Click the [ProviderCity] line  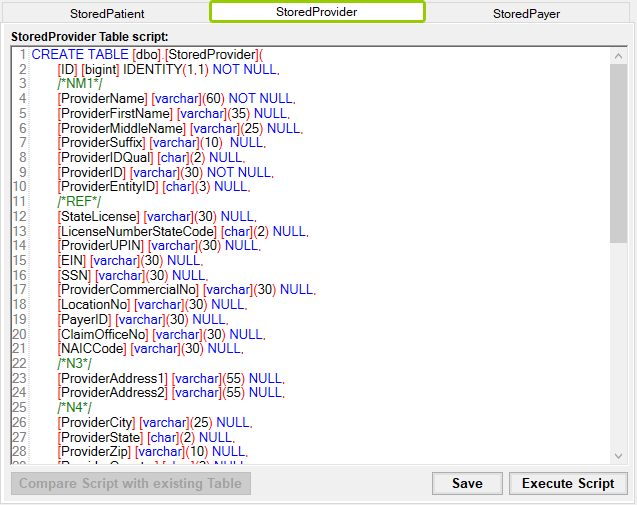[x=155, y=423]
